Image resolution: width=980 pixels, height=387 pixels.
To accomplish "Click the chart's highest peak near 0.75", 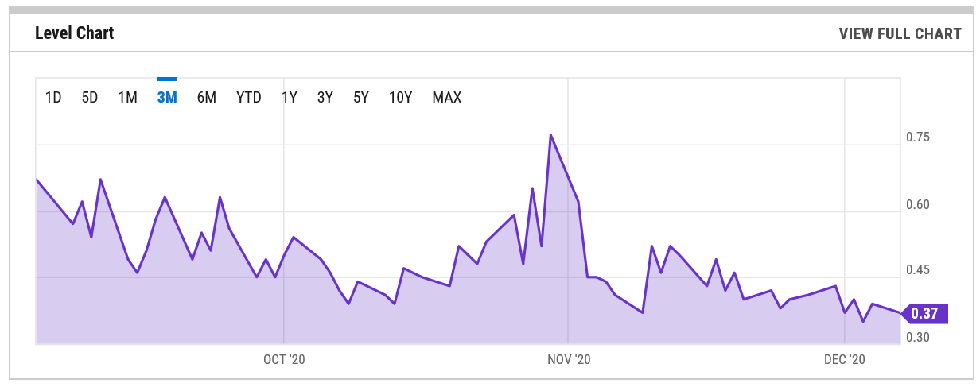I will 550,135.
